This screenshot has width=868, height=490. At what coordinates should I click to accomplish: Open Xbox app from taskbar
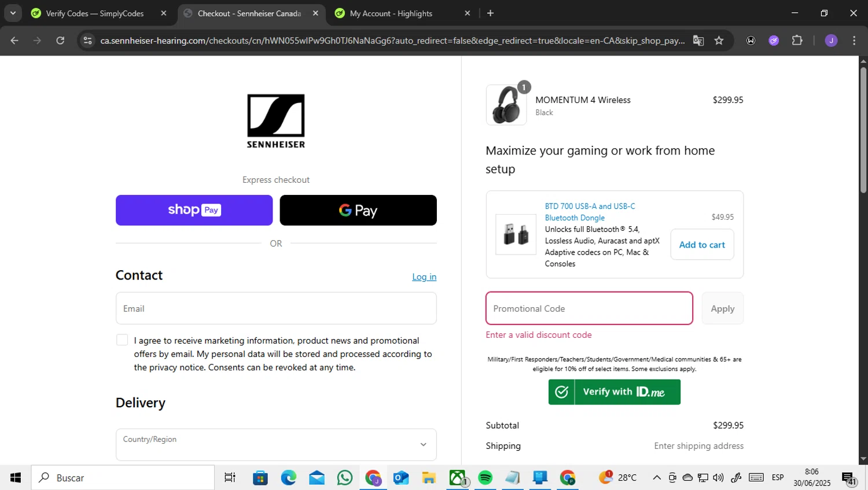coord(458,478)
